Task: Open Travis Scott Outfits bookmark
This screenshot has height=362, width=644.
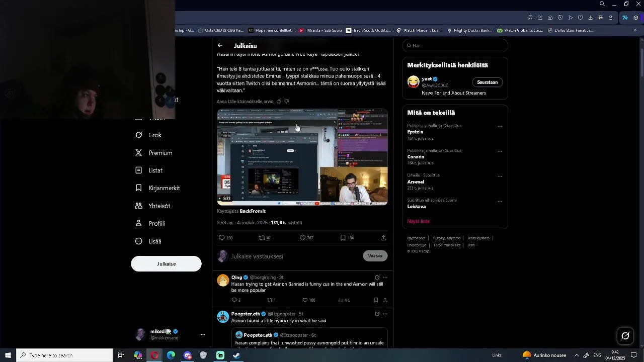Action: (368, 30)
